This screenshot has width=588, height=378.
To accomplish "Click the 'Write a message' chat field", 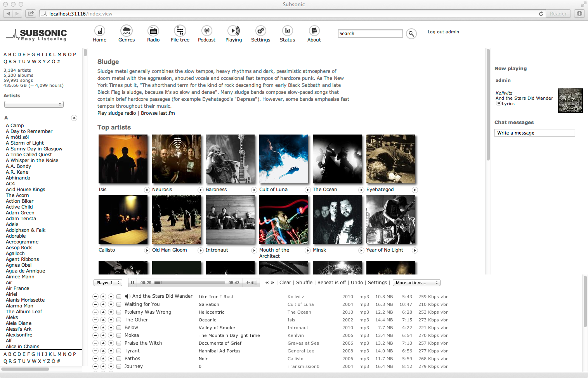I will point(535,133).
